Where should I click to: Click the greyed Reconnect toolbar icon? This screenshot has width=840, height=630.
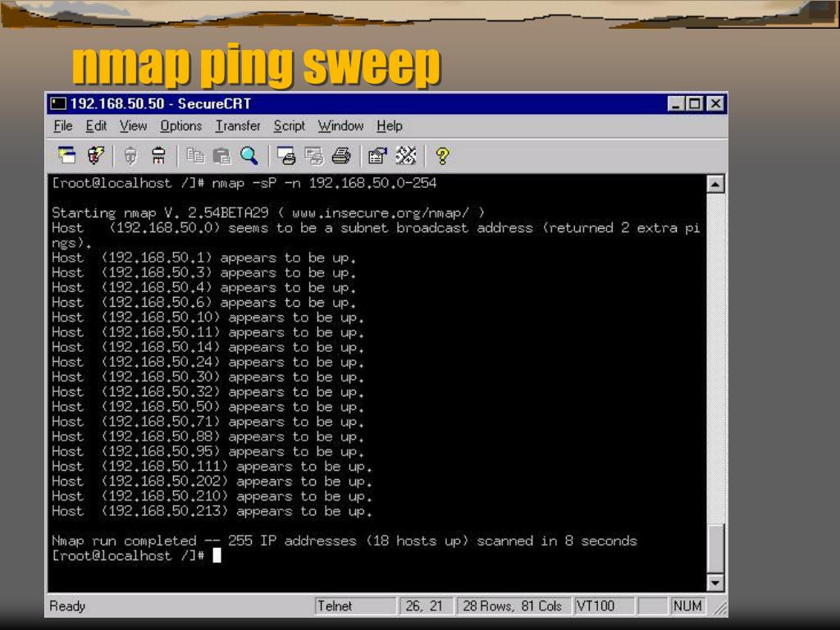(130, 156)
